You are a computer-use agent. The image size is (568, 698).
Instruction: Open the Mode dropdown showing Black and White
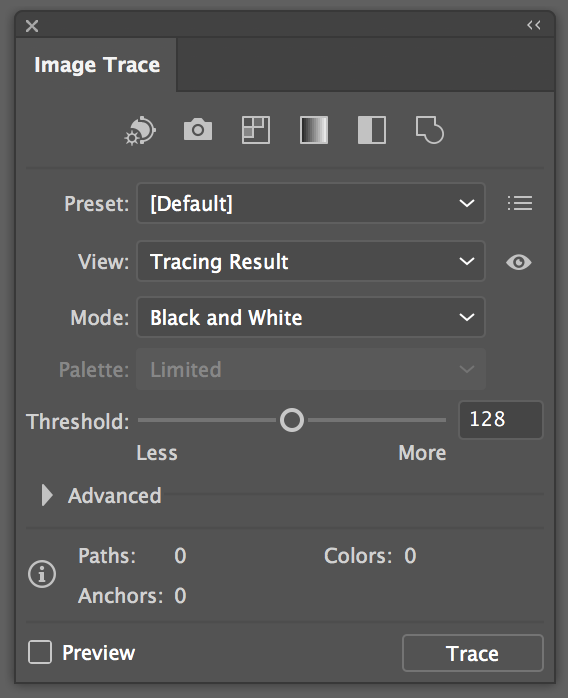click(311, 317)
